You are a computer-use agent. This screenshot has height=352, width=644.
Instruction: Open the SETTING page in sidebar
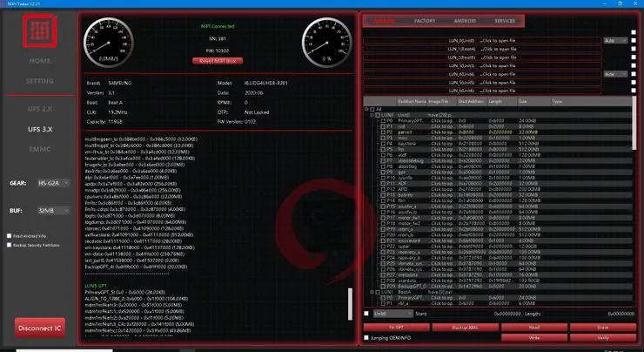40,81
